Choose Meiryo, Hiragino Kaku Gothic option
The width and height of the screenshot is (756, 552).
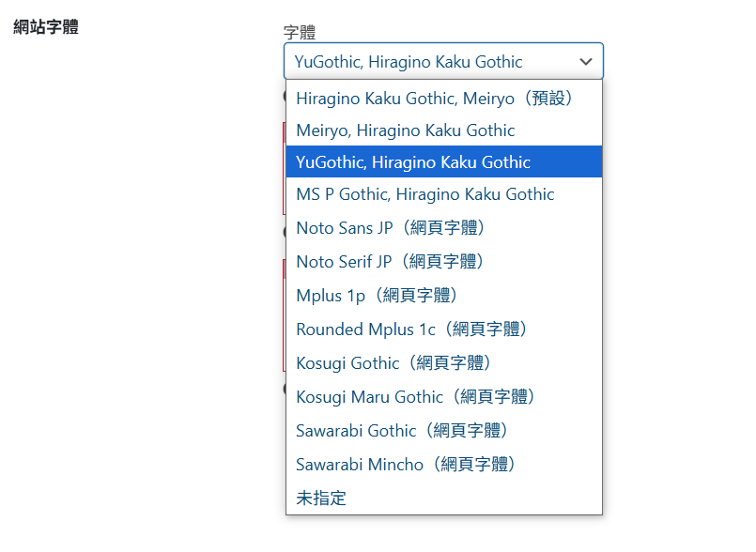[444, 130]
